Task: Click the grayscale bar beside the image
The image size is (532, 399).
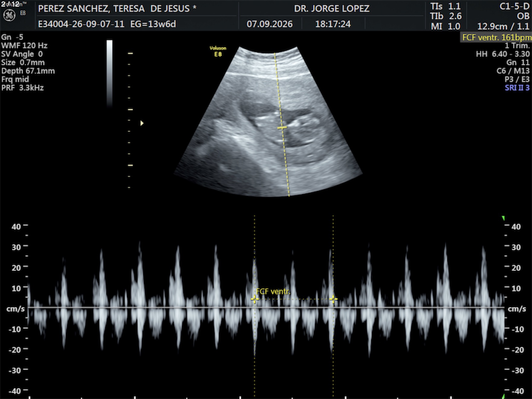Action: (109, 73)
